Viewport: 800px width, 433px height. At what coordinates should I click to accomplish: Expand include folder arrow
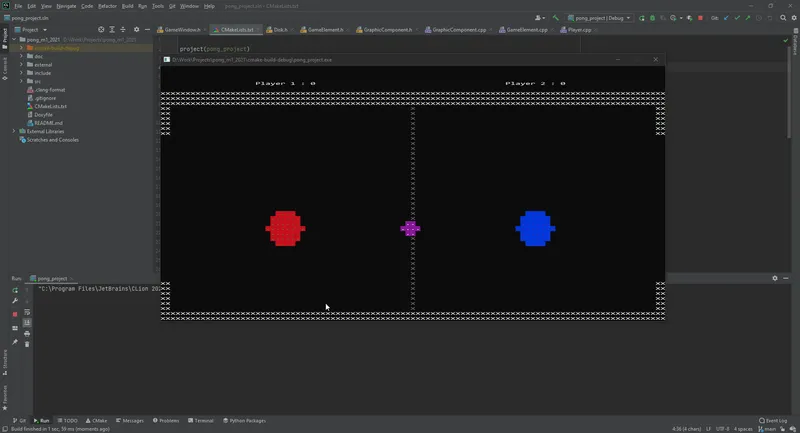point(21,73)
